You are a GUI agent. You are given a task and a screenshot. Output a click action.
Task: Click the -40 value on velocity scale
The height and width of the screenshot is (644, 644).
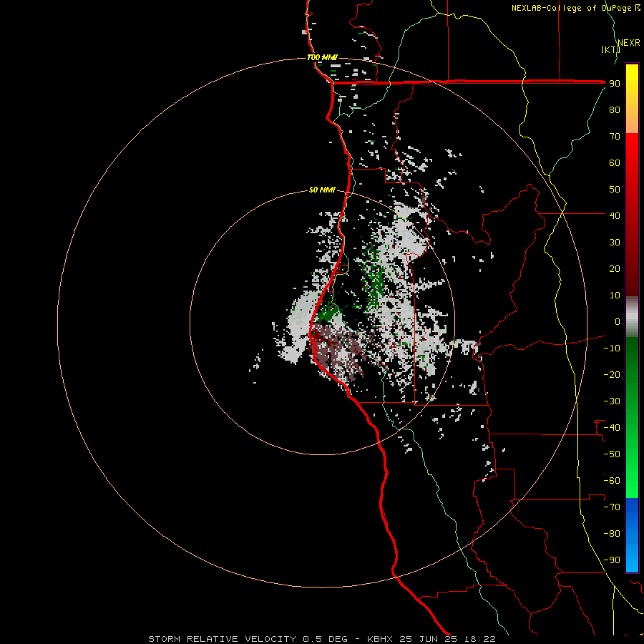coord(612,428)
